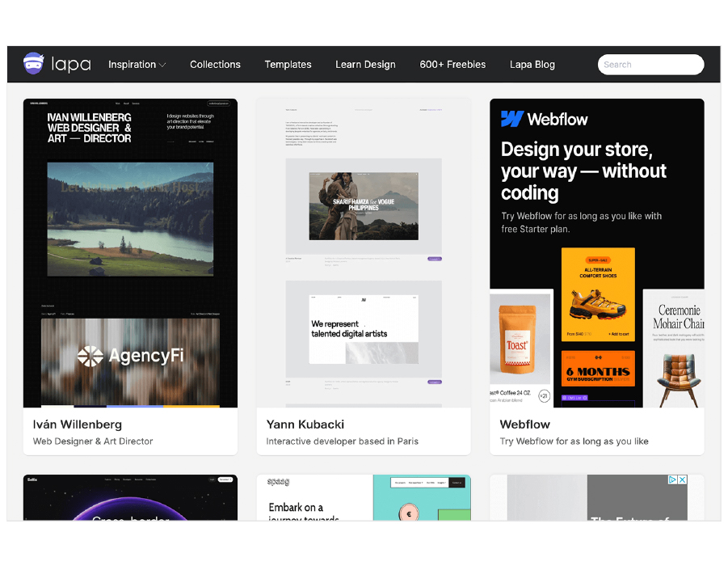Click 'Try Webflow for as long as you like'
Screen dimensions: 728x566
574,441
